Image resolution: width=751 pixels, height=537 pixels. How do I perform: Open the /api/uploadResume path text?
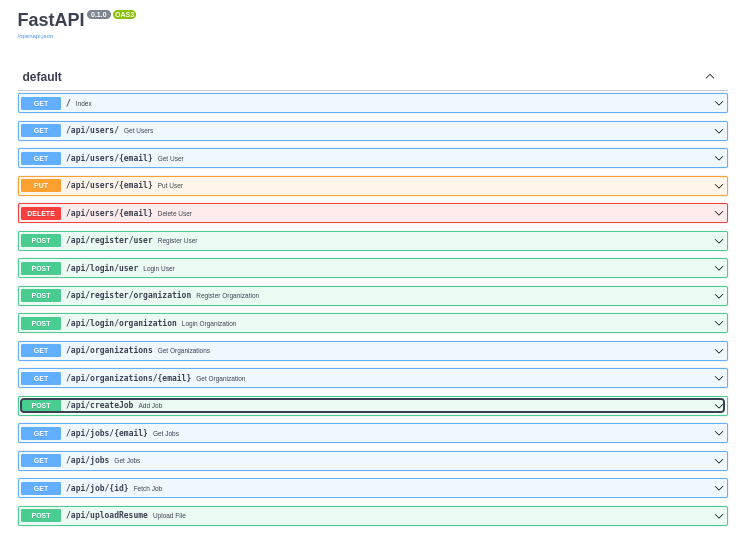[107, 515]
